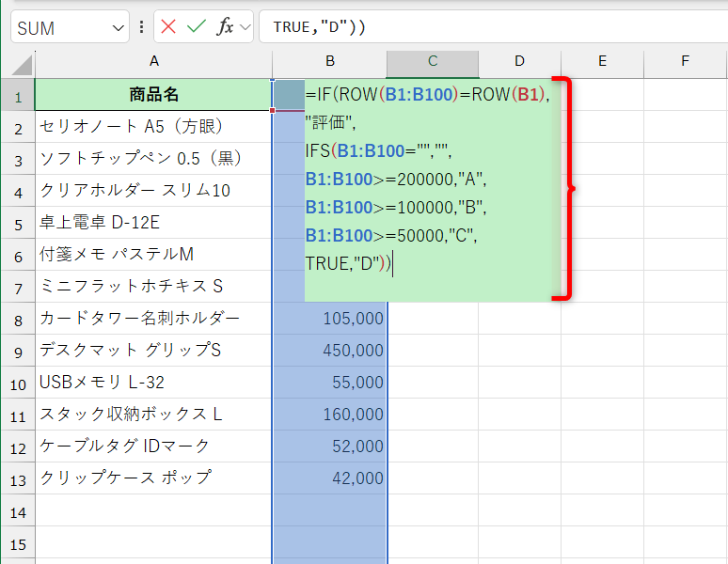Click value 450,000 in column B
728x564 pixels.
(329, 351)
